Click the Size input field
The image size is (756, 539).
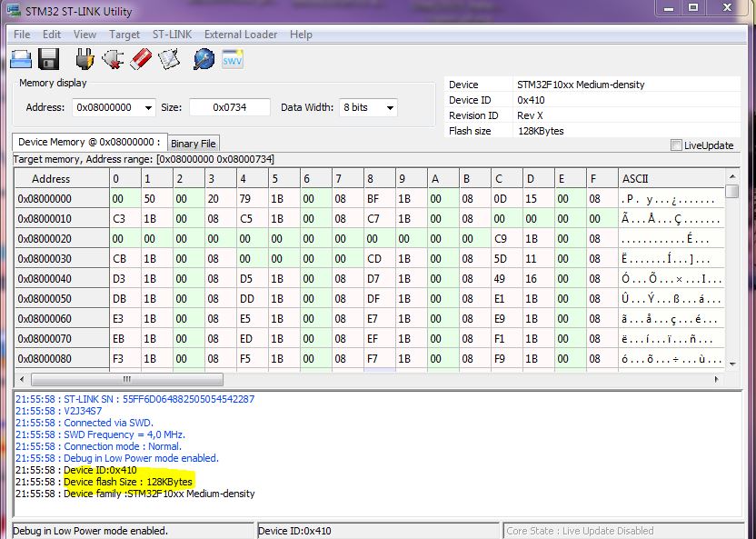[x=230, y=107]
